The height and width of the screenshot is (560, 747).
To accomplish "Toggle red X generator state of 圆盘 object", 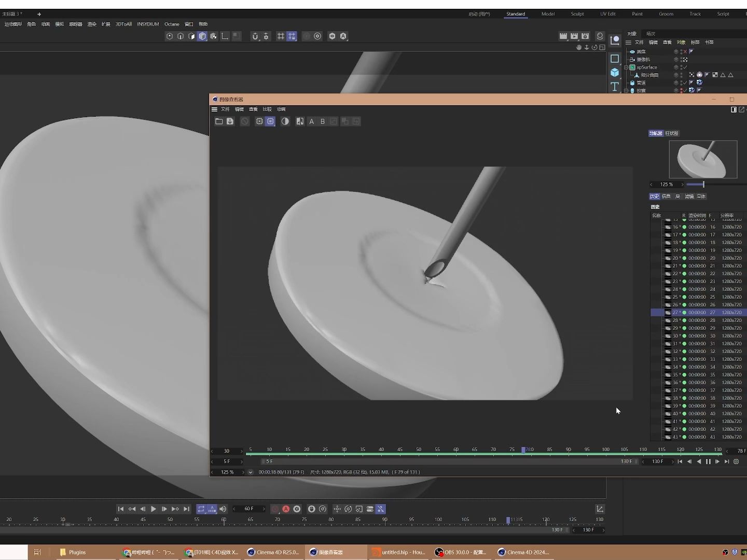I will pos(685,52).
